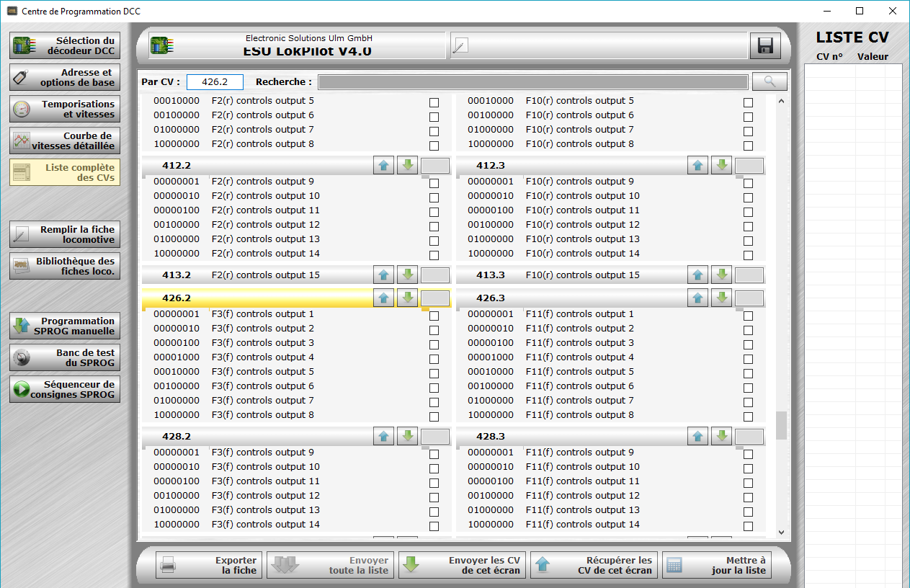910x588 pixels.
Task: Click blue up arrow for CV 413.2
Action: (x=384, y=275)
